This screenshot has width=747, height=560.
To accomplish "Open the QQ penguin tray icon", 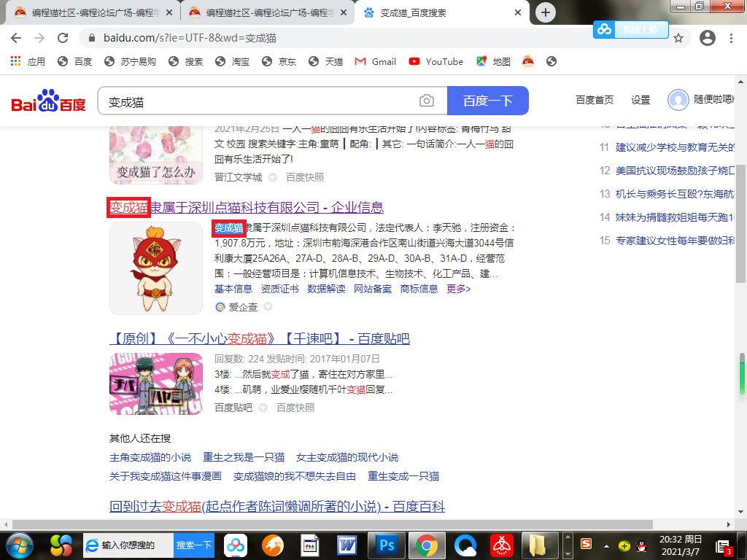I will pyautogui.click(x=641, y=545).
